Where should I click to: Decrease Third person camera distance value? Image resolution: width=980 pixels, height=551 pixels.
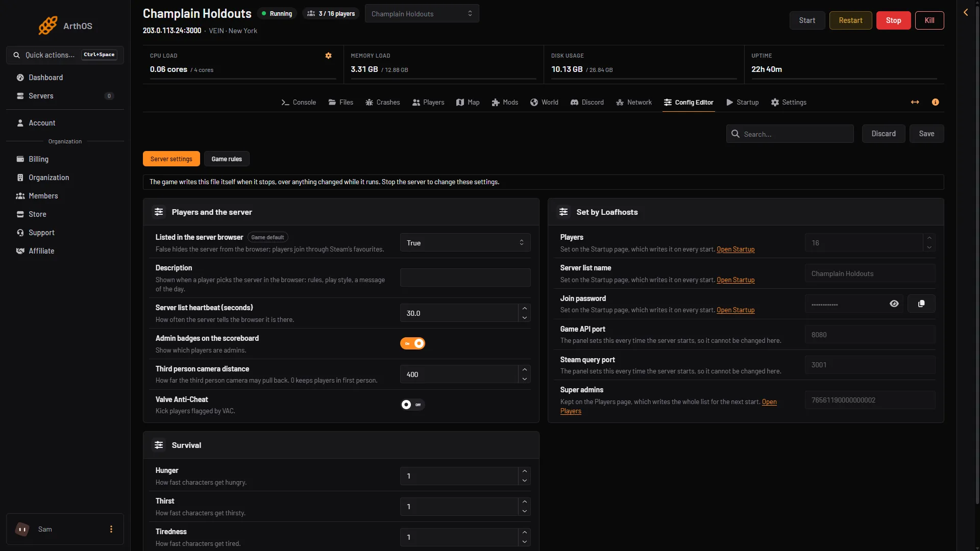click(524, 379)
